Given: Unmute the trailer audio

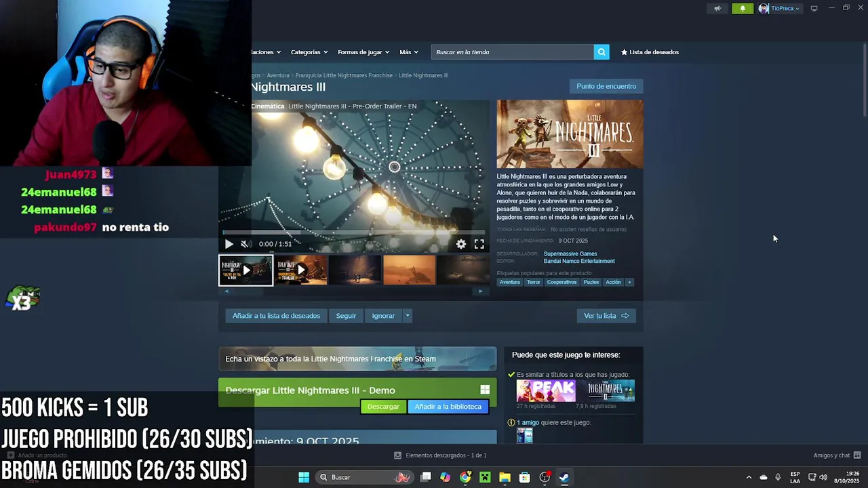Looking at the screenshot, I should pos(245,244).
